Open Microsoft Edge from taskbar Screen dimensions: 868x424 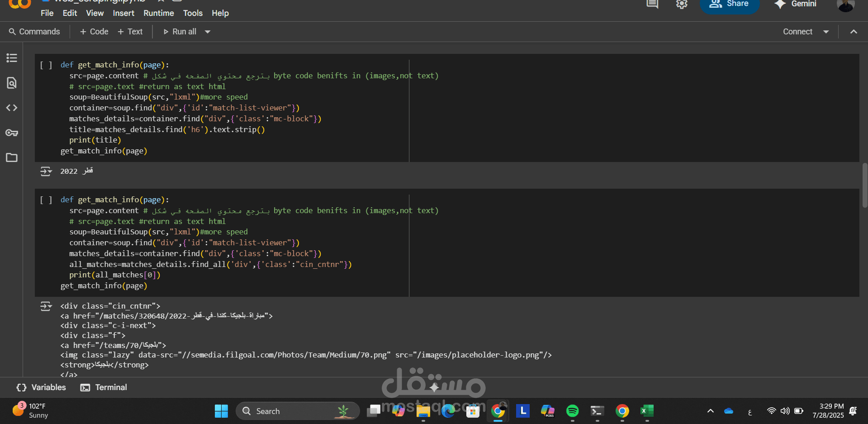(448, 411)
